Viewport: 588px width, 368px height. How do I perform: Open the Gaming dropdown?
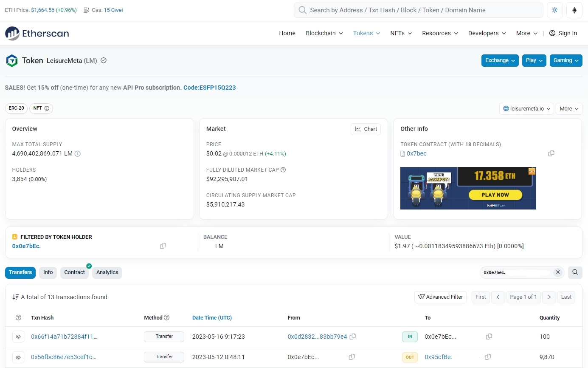(566, 60)
